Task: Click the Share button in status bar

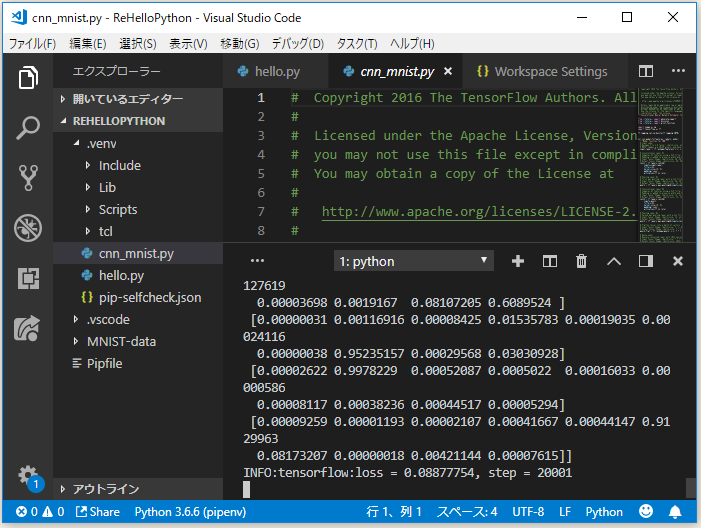Action: click(98, 512)
